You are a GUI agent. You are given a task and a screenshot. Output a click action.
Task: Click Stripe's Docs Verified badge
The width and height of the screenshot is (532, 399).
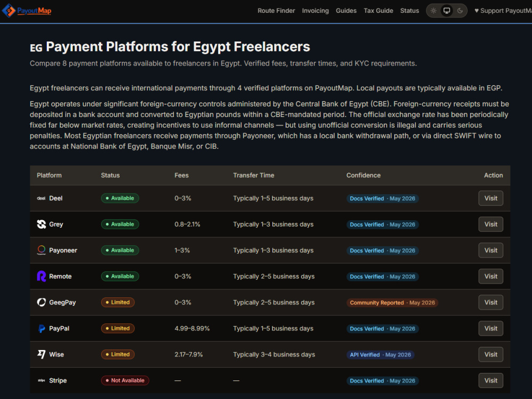(383, 381)
